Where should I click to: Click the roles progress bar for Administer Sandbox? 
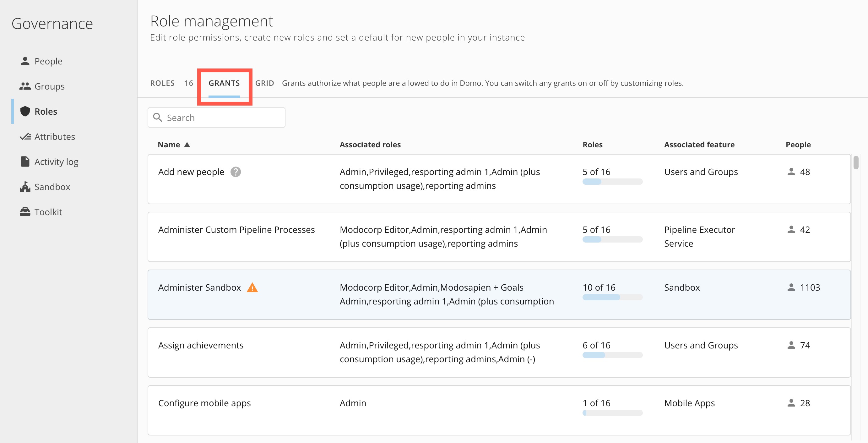(x=612, y=297)
